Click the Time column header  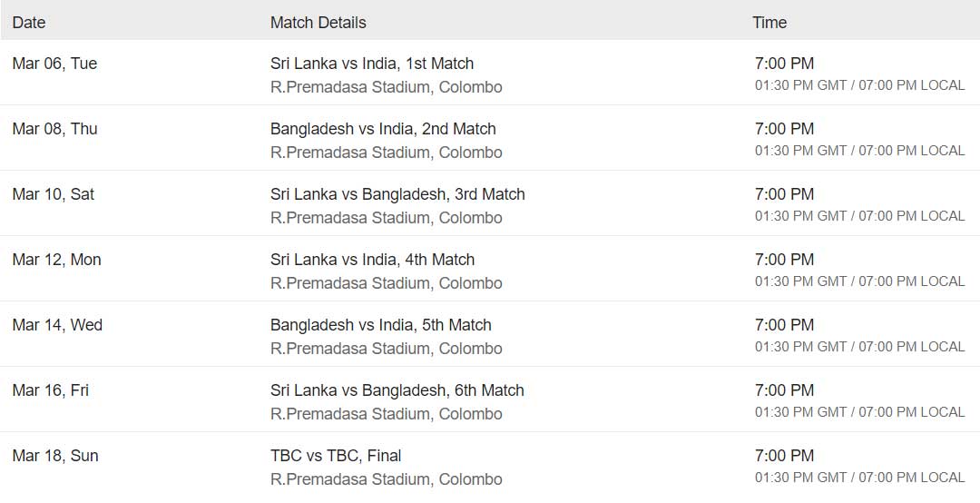pos(769,23)
